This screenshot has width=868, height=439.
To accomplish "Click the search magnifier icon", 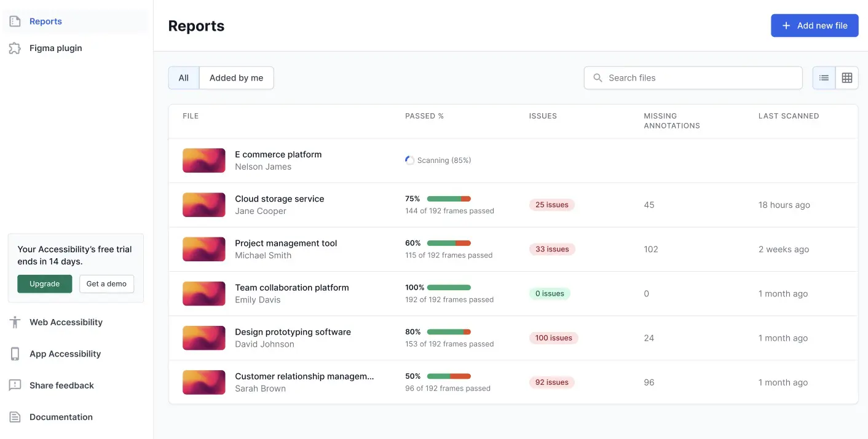I will (x=597, y=77).
